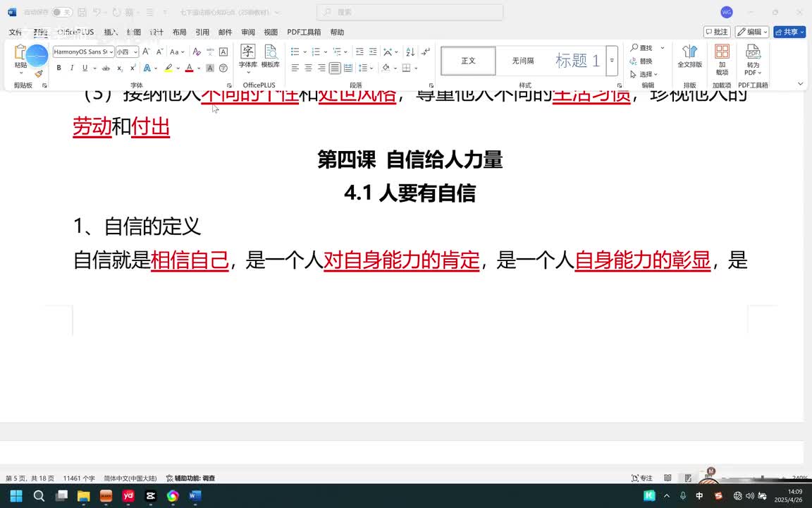The image size is (812, 508).
Task: Switch to the 布局 ribbon tab
Action: [179, 32]
